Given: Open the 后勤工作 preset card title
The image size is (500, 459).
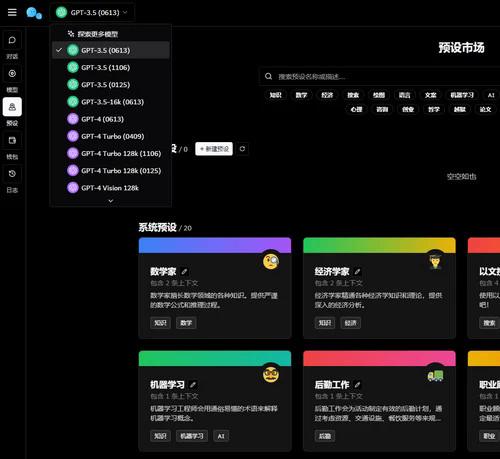Looking at the screenshot, I should coord(332,385).
